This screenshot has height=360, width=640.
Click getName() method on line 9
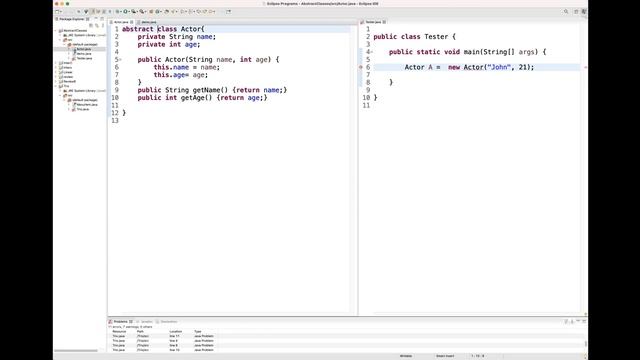coord(210,90)
